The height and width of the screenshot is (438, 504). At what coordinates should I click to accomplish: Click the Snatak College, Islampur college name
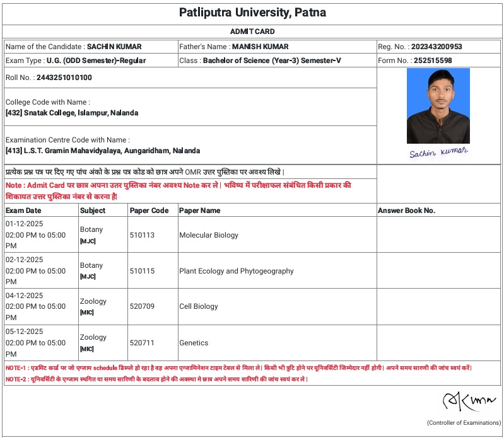click(x=71, y=113)
